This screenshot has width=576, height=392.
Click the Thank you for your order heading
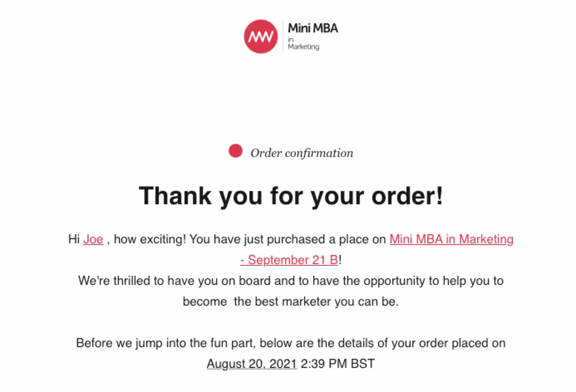point(291,196)
